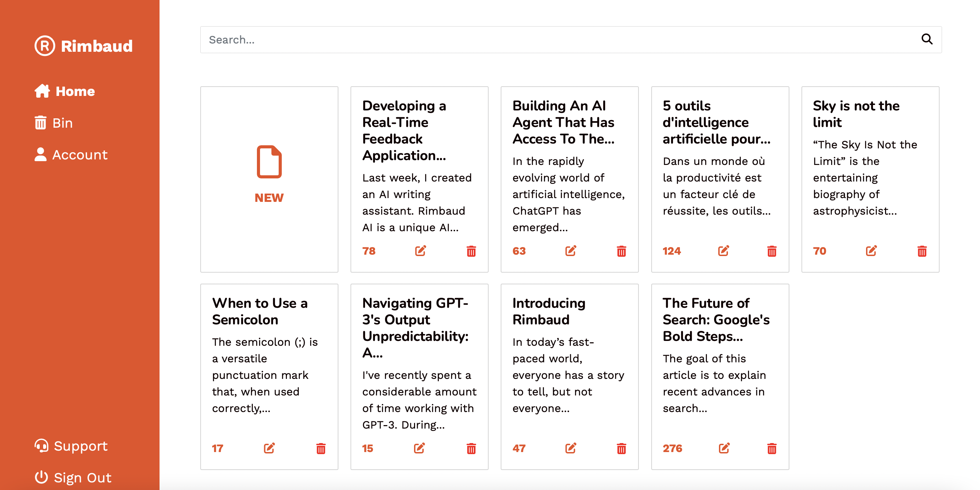Click the magnifying glass search icon
This screenshot has width=980, height=490.
[927, 39]
